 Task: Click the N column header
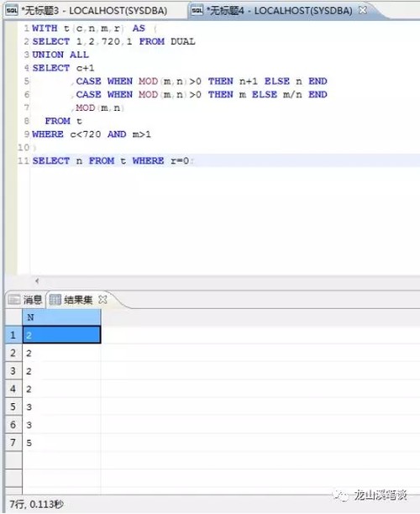click(x=61, y=317)
